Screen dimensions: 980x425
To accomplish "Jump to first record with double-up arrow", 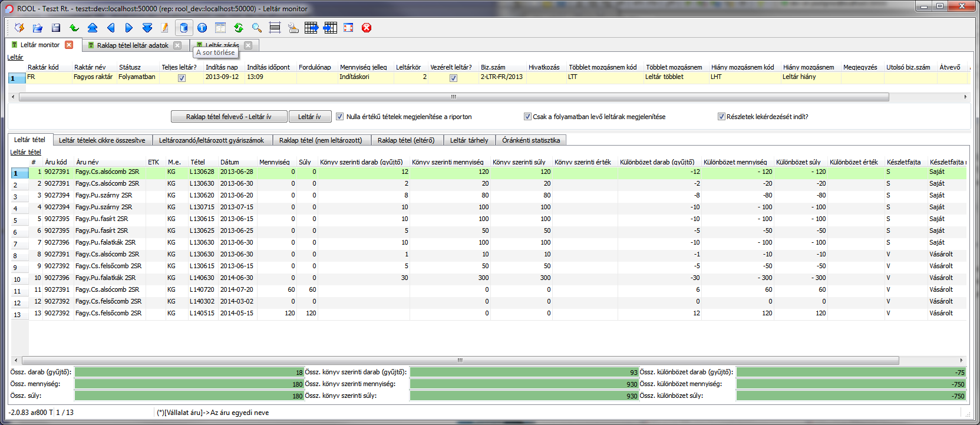I will 93,28.
